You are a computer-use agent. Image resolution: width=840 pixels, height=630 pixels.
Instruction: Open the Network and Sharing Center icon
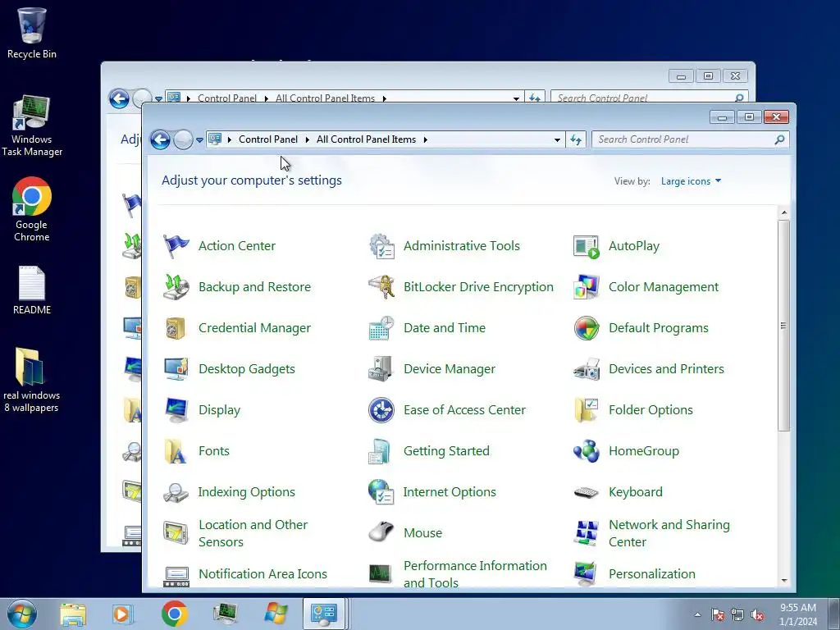[x=587, y=533]
